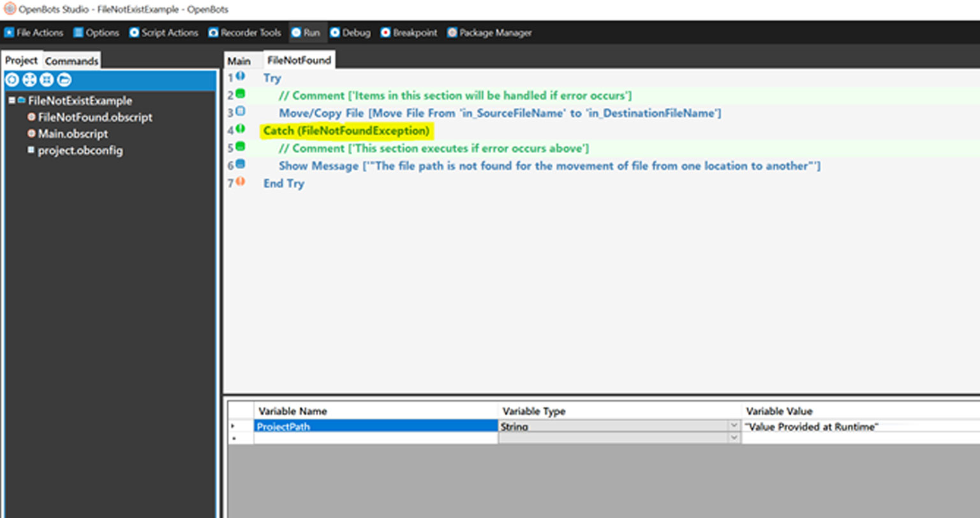Switch to the Main script tab
Screen dimensions: 980x518
pyautogui.click(x=239, y=61)
